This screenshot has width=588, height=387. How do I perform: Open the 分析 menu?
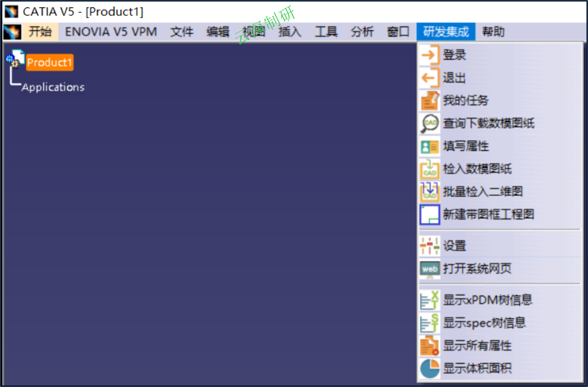pyautogui.click(x=363, y=32)
